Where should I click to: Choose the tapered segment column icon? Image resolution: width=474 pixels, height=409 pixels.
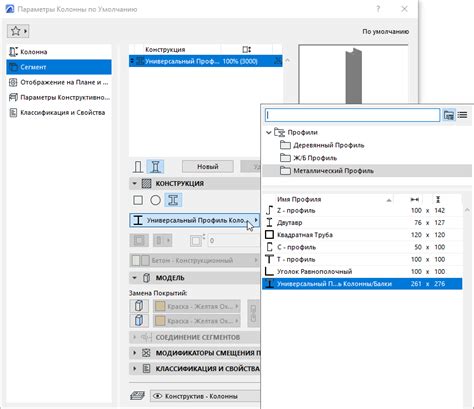tap(155, 166)
